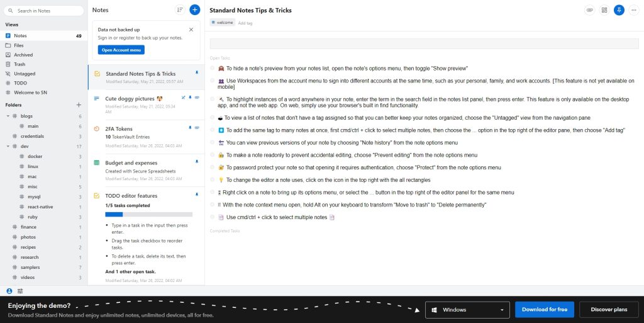Click the Search in Notes box
The width and height of the screenshot is (644, 323).
pos(44,11)
